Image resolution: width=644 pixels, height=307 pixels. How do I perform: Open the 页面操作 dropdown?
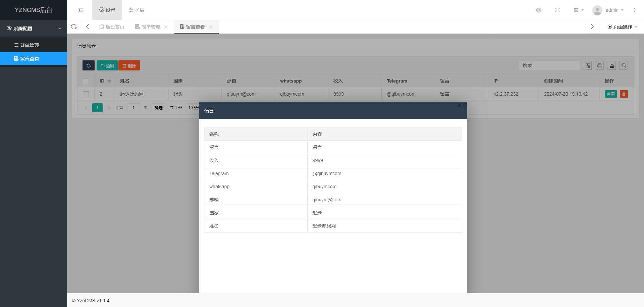pyautogui.click(x=623, y=27)
